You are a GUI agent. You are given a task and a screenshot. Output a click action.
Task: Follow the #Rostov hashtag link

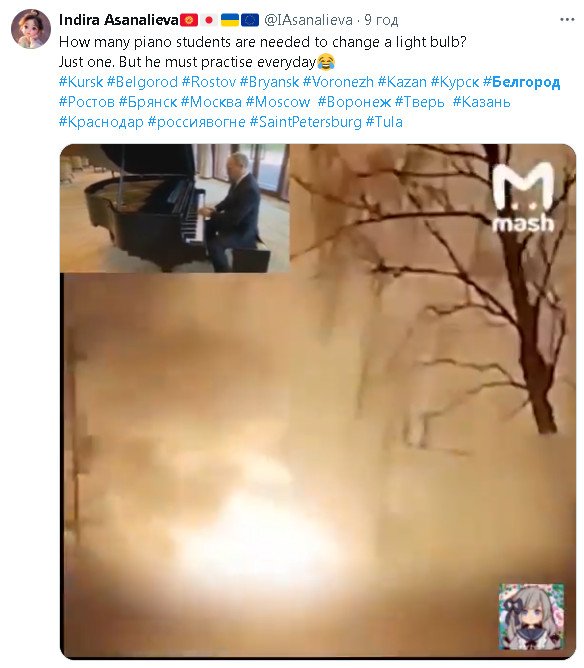pos(209,82)
